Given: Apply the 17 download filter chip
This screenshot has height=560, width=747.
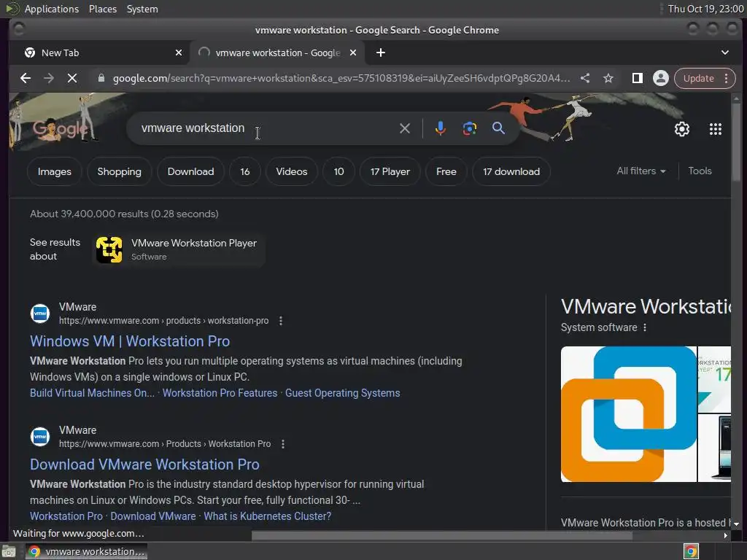Looking at the screenshot, I should pyautogui.click(x=511, y=172).
